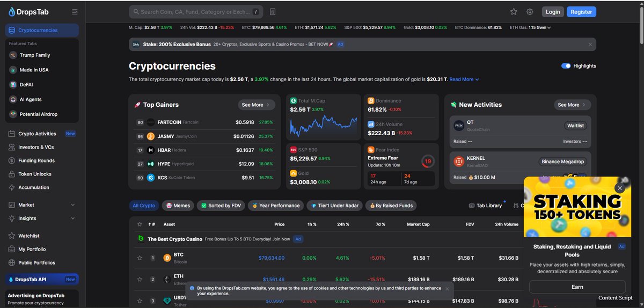Screen dimensions: 644x308
Task: Open New Activities See More
Action: pos(573,105)
